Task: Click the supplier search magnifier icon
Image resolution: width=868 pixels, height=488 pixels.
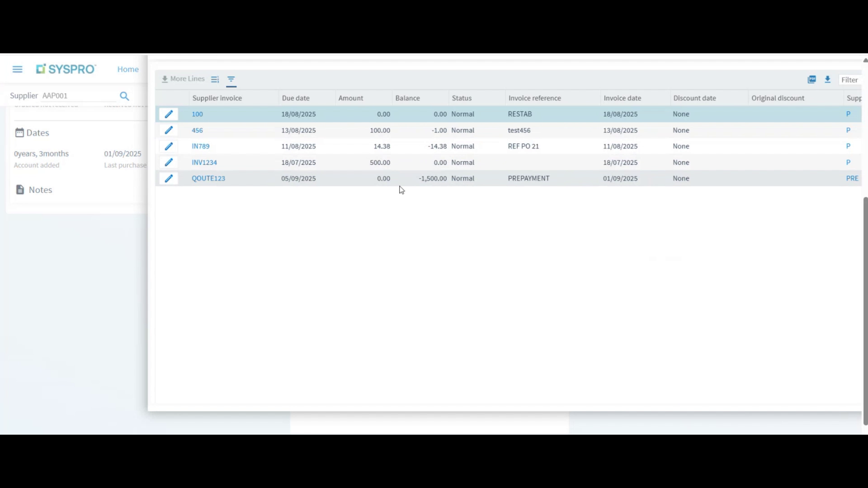Action: (x=124, y=96)
